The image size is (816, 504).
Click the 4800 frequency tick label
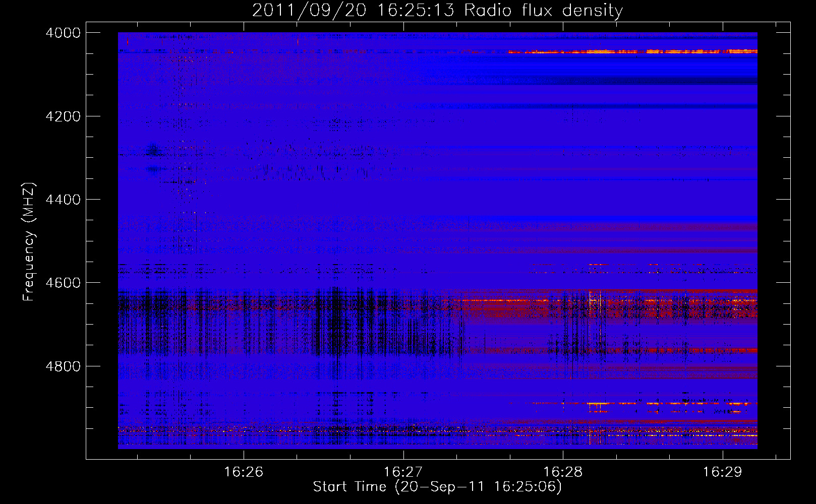[x=63, y=366]
